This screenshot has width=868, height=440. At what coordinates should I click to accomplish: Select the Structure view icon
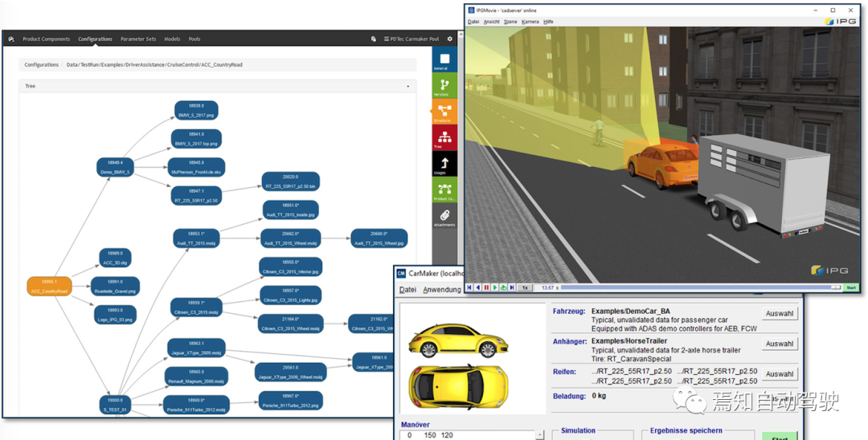443,113
